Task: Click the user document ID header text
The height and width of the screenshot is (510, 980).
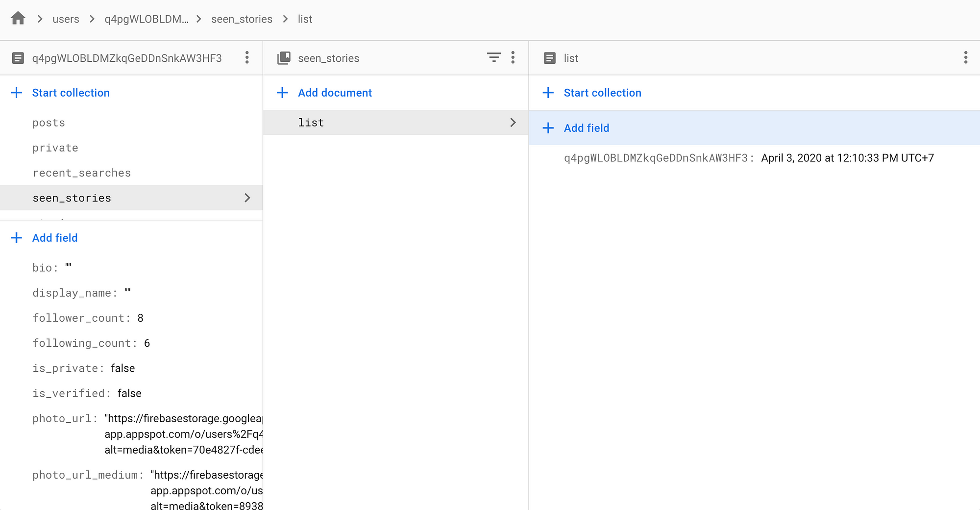Action: coord(127,58)
